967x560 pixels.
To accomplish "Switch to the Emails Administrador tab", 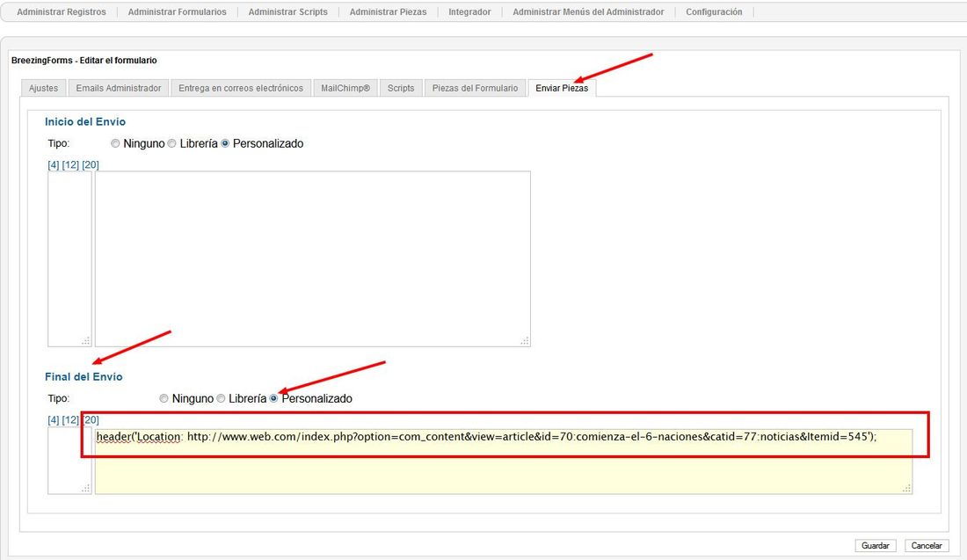I will click(119, 88).
